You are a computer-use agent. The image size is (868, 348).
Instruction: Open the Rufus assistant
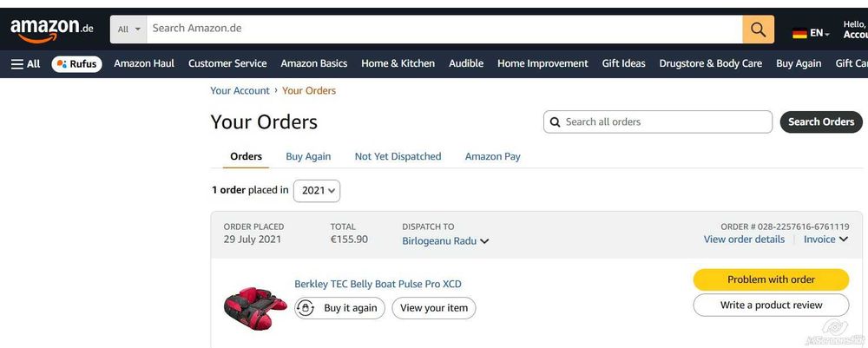(x=76, y=63)
